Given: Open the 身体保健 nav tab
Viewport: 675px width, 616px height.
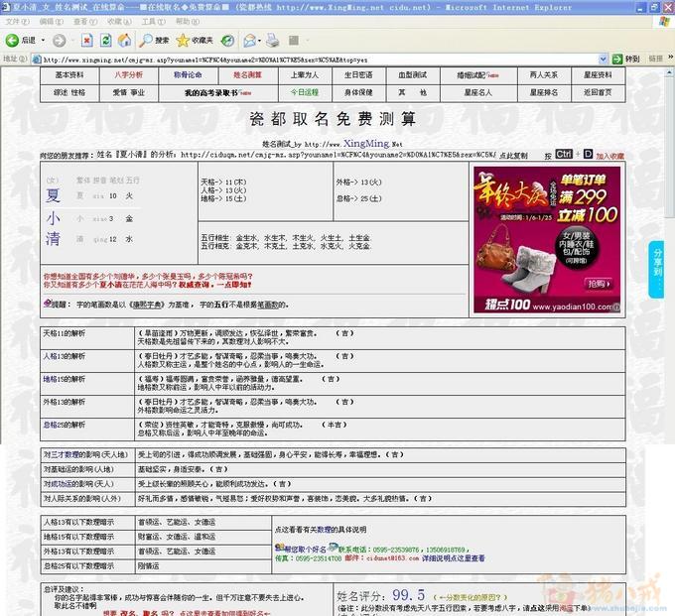Looking at the screenshot, I should click(x=358, y=92).
